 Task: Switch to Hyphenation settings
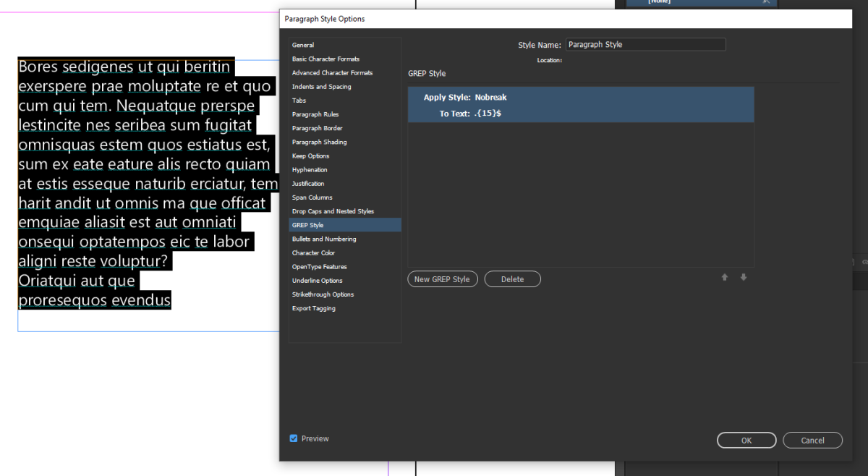click(311, 169)
